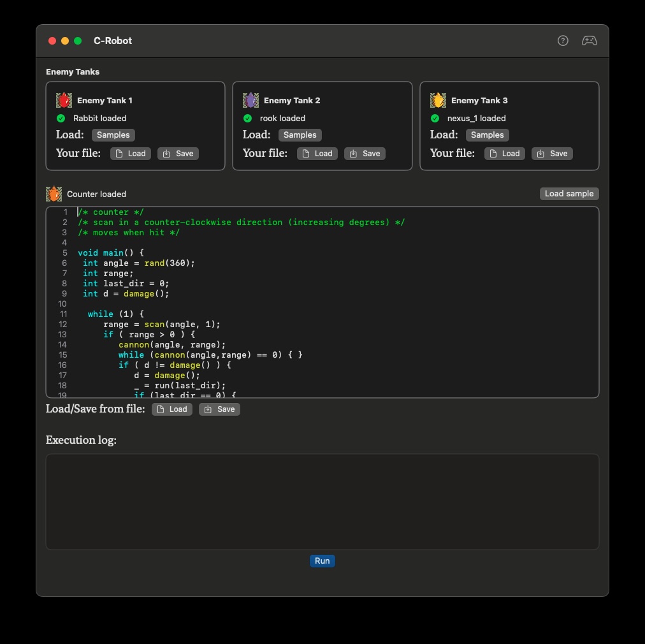This screenshot has width=645, height=644.
Task: Click the help question mark icon
Action: pyautogui.click(x=563, y=41)
